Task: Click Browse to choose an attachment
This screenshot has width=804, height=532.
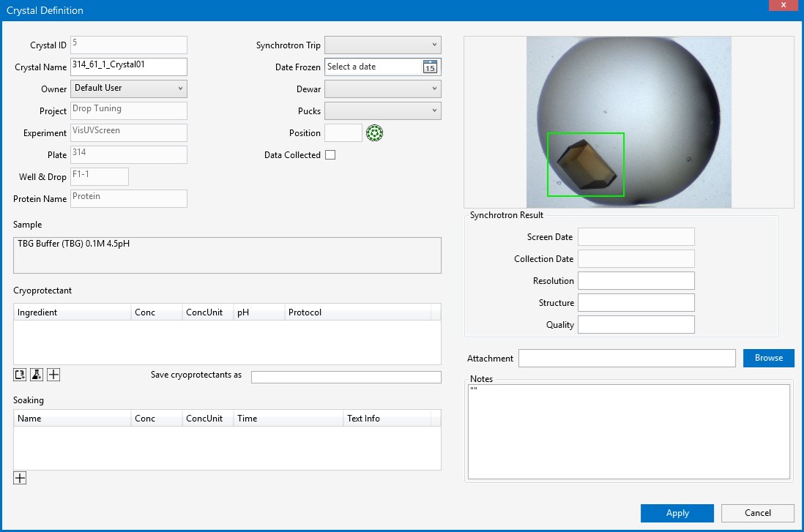Action: [769, 359]
